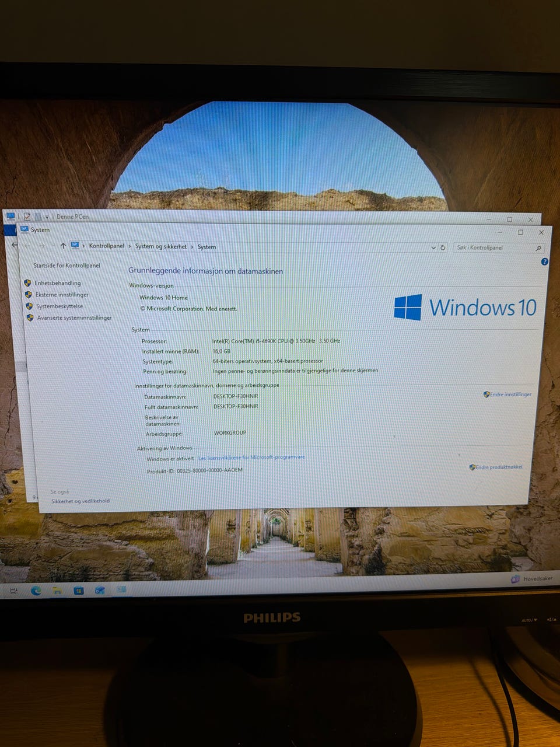Screen dimensions: 560x747
Task: Click the Hovedsaker news icon on taskbar
Action: click(515, 579)
